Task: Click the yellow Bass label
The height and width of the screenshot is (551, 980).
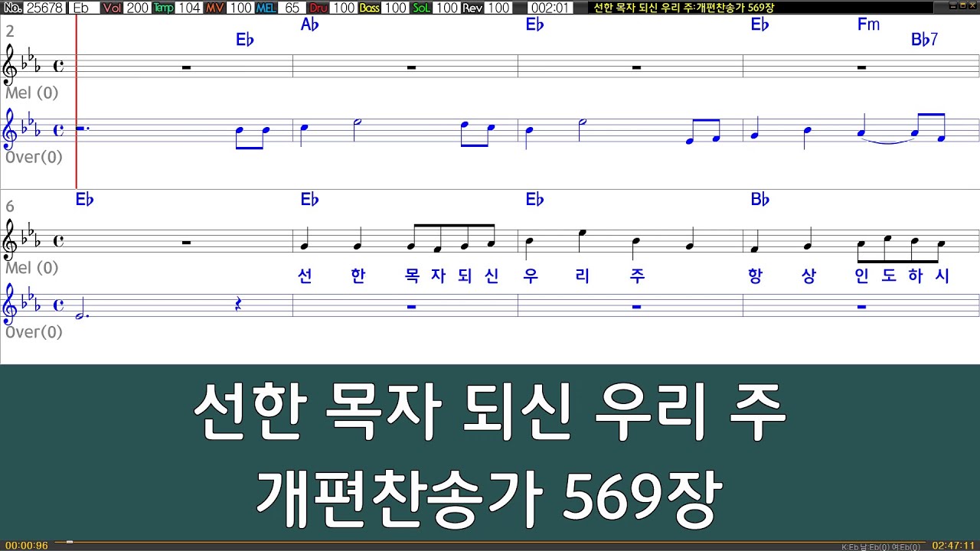Action: (x=369, y=8)
